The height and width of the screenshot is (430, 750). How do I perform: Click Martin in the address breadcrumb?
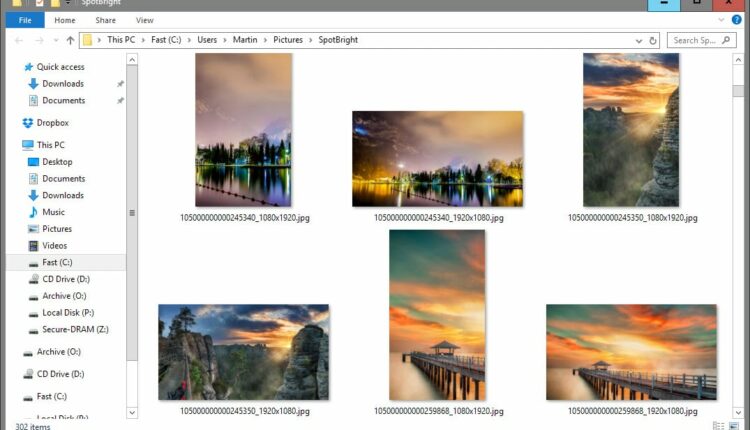coord(245,40)
